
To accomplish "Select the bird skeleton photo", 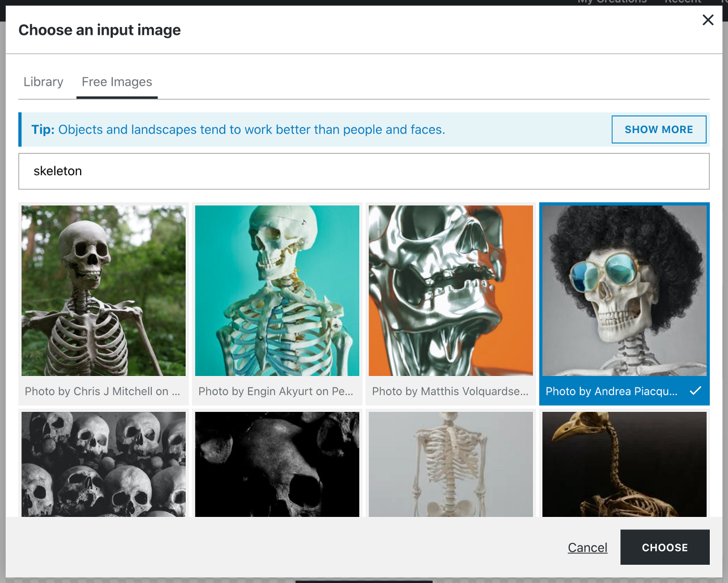I will pos(625,464).
